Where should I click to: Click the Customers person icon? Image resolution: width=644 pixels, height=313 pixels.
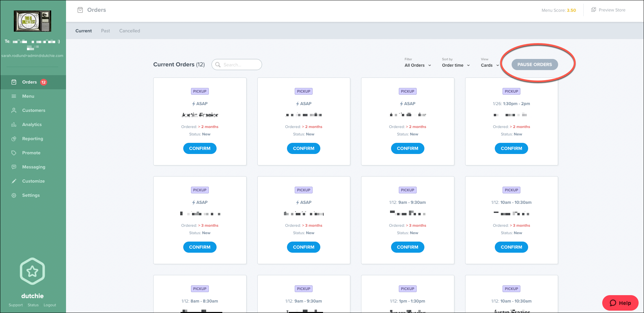[13, 110]
